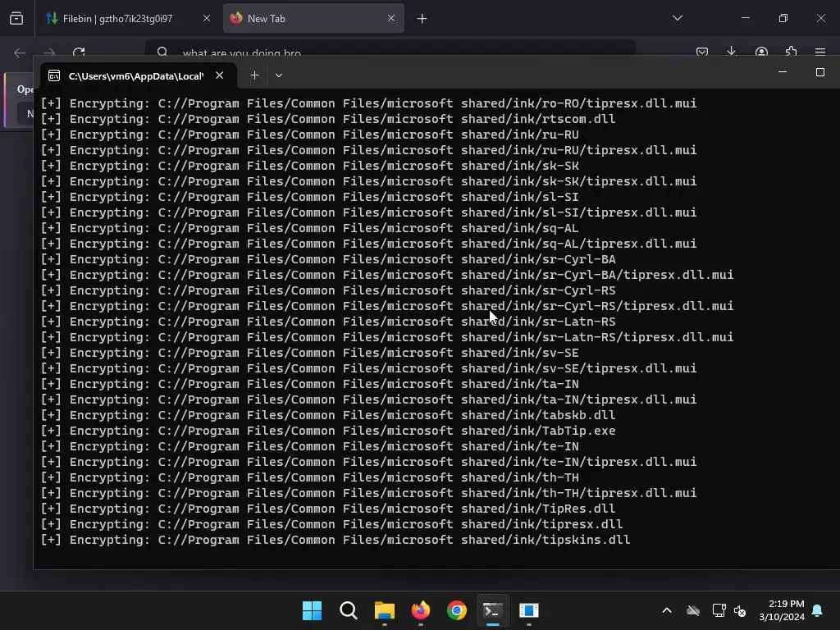Expand the list all tabs chevron
Viewport: 840px width, 630px height.
[x=677, y=18]
